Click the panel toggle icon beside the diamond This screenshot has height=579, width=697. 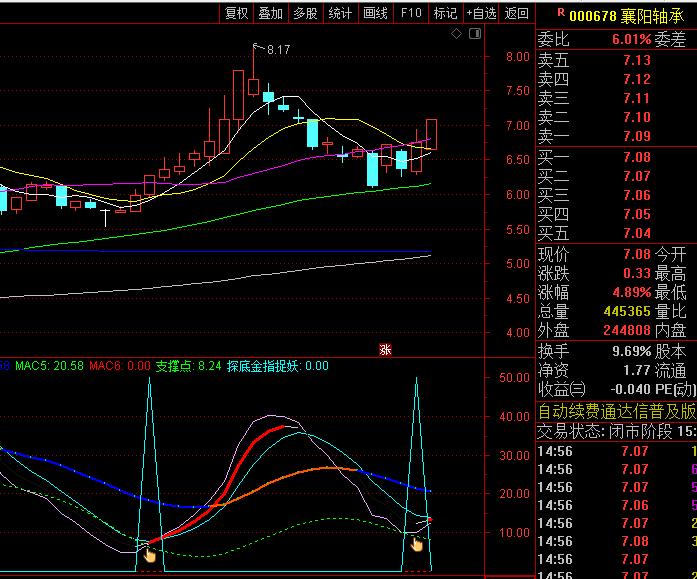473,34
